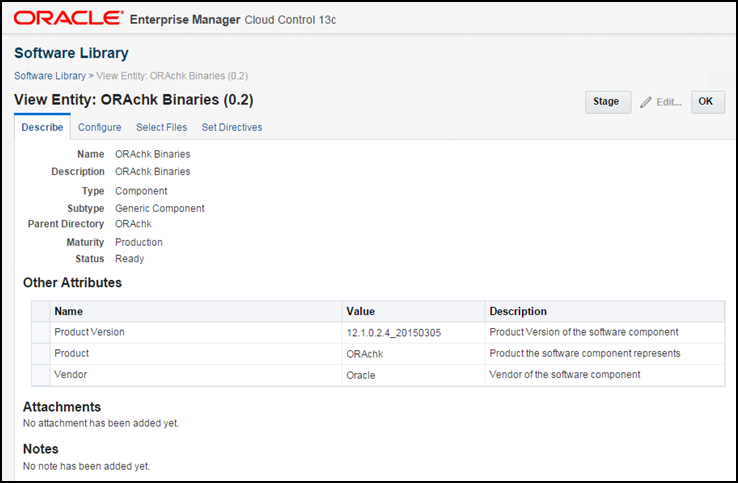This screenshot has height=483, width=738.
Task: Click 'Product the software component represents' text
Action: pyautogui.click(x=585, y=353)
